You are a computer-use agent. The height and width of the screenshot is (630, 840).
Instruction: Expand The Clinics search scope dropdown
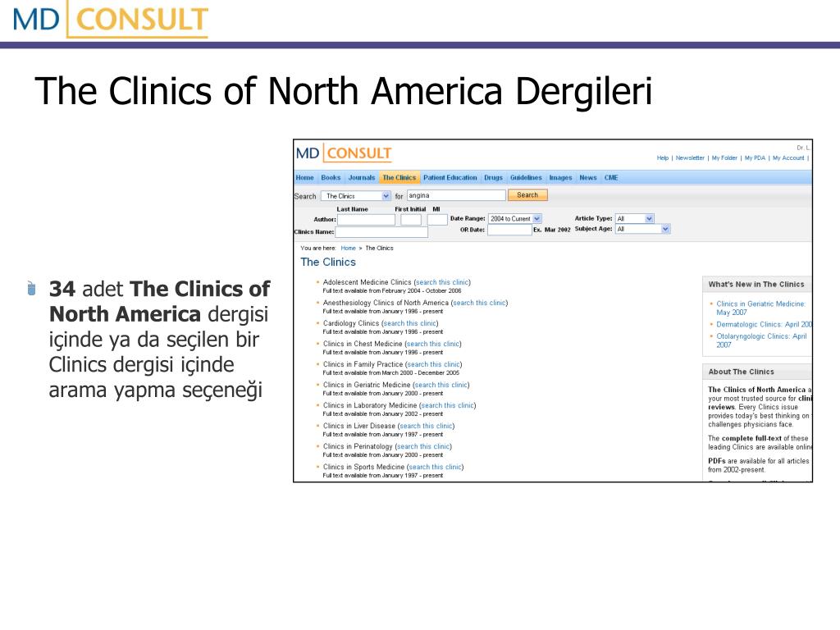(x=356, y=196)
